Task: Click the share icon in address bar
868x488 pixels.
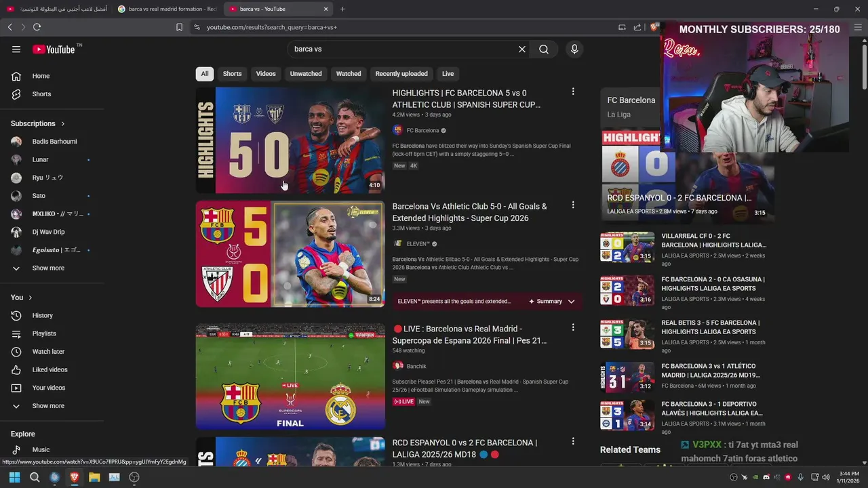Action: click(637, 27)
